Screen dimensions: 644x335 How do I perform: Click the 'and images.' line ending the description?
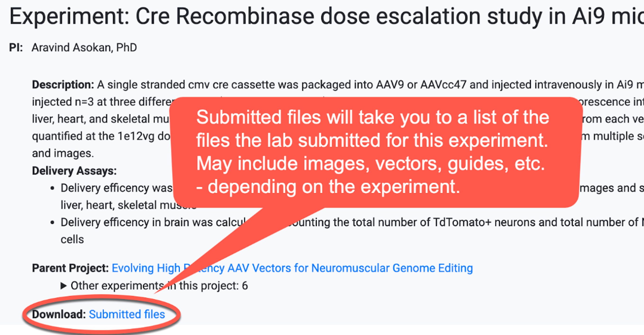pyautogui.click(x=63, y=153)
